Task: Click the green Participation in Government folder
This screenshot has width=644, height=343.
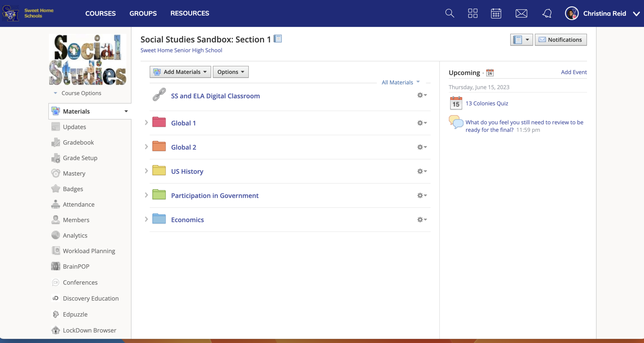Action: click(159, 195)
